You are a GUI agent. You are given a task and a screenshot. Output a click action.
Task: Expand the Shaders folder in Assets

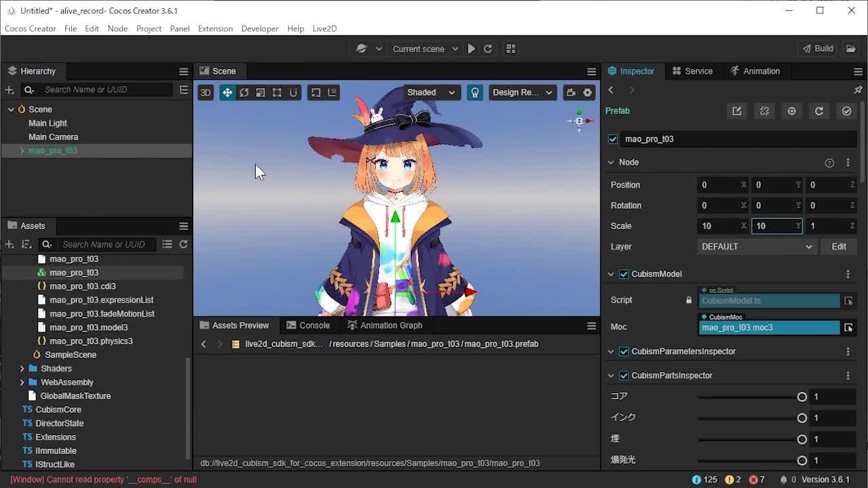(x=21, y=368)
